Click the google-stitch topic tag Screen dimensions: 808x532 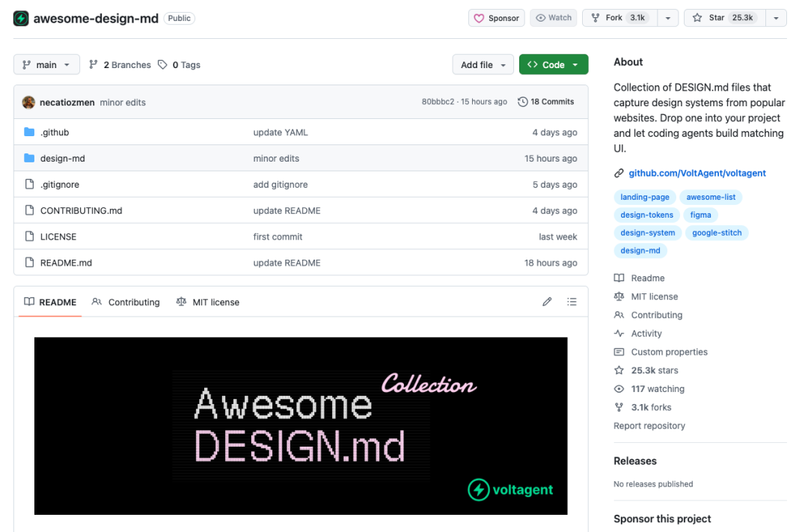coord(717,233)
